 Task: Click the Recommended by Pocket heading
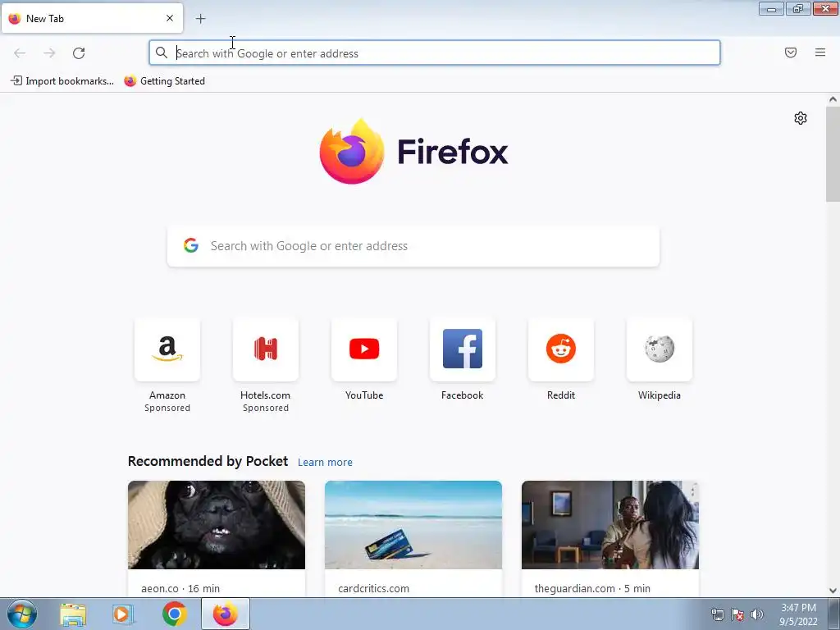tap(208, 461)
